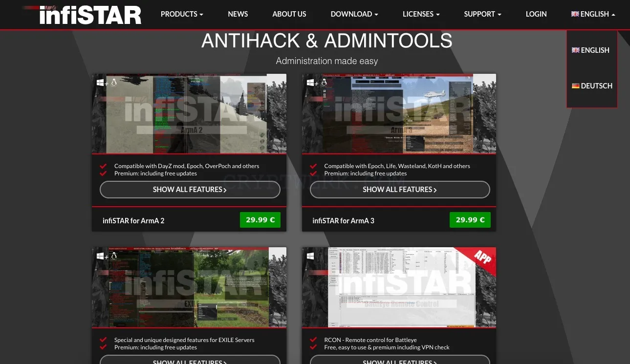Expand the LICENSES dropdown menu
This screenshot has height=364, width=630.
point(421,14)
